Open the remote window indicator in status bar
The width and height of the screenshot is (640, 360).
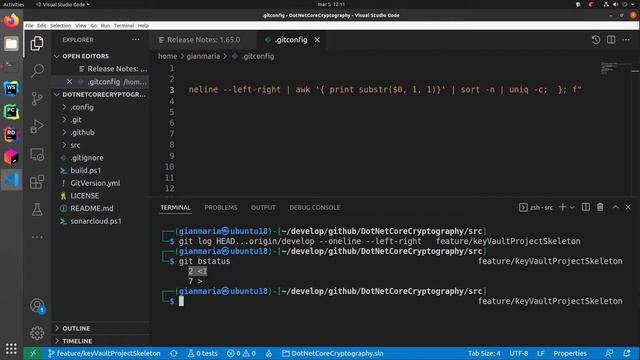[33, 353]
